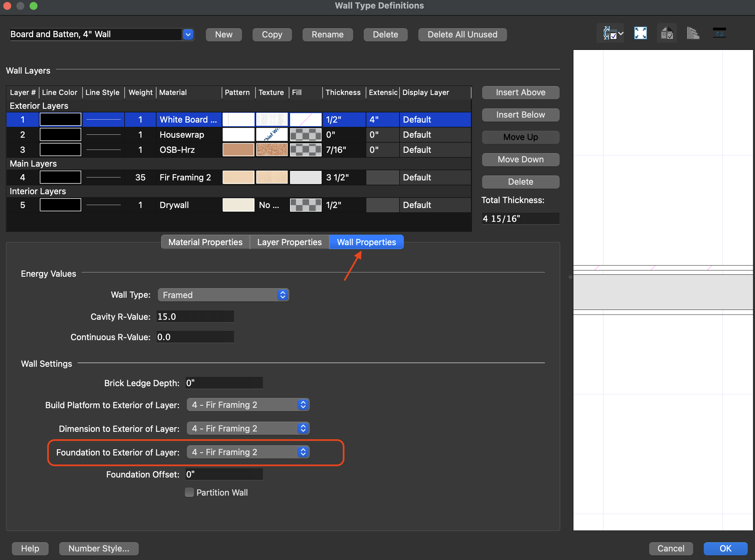Click the Fill Window expand-arrows icon
Viewport: 755px width, 560px height.
(x=640, y=34)
